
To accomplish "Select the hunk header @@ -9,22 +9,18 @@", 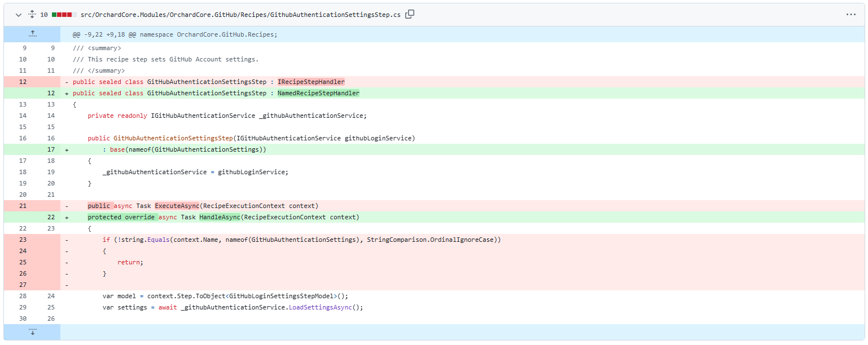I will click(175, 34).
